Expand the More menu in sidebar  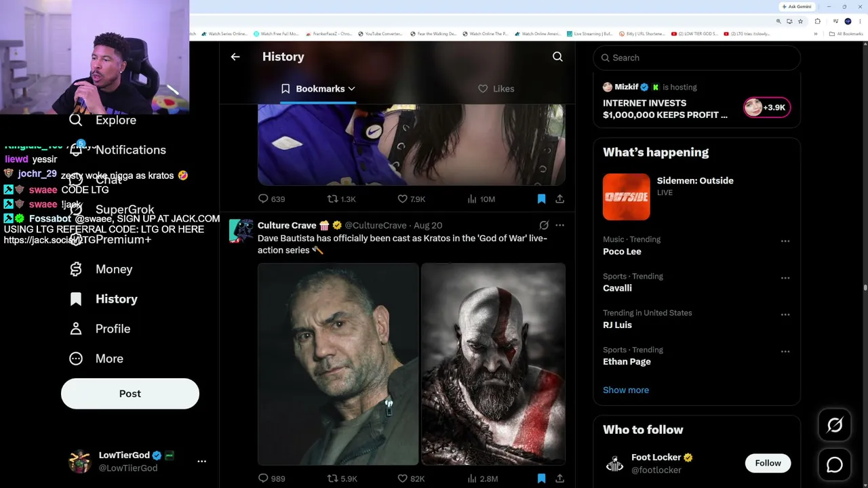click(96, 359)
